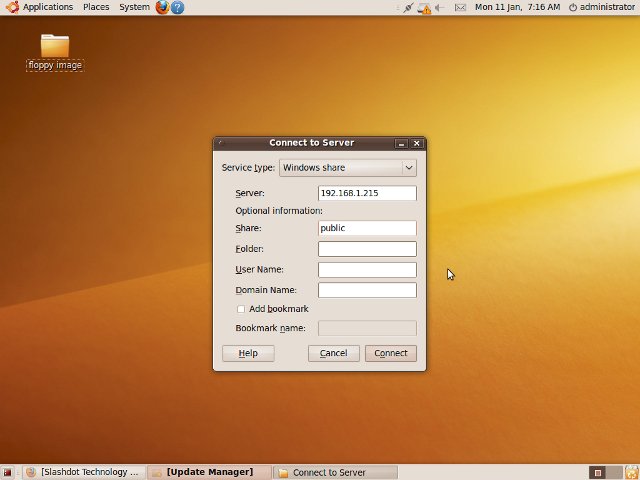Open the System menu
Viewport: 640px width, 480px height.
coord(134,7)
